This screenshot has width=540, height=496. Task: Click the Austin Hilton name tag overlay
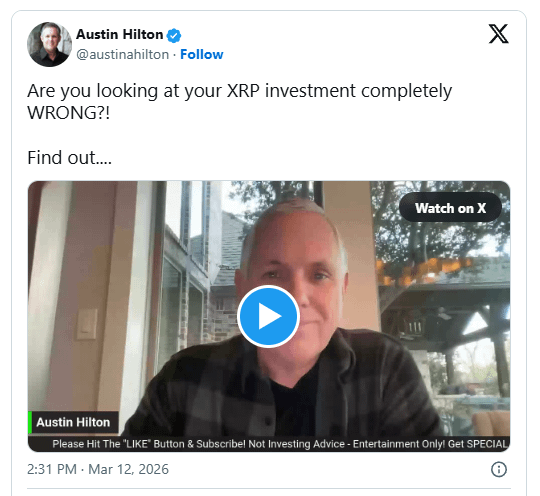point(73,422)
